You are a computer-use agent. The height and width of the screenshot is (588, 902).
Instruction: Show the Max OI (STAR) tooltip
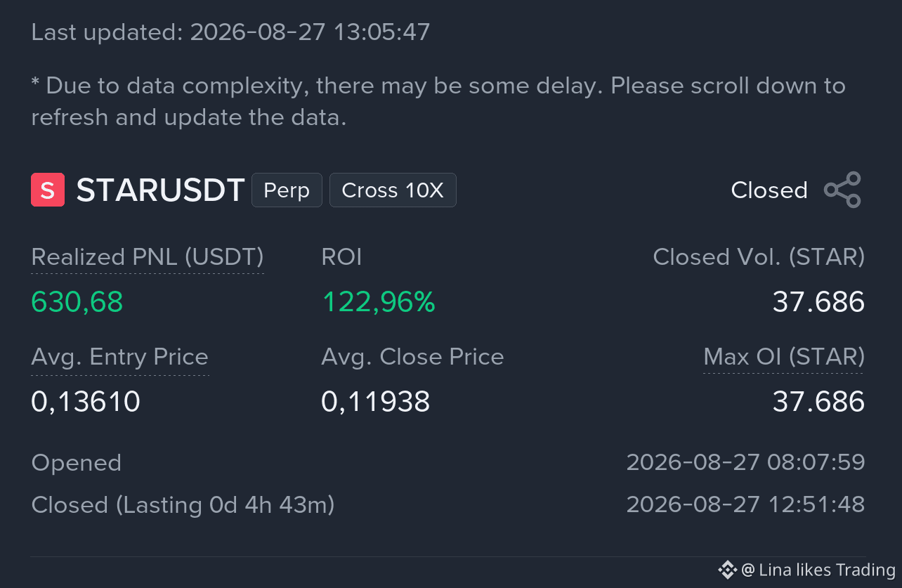(x=784, y=358)
